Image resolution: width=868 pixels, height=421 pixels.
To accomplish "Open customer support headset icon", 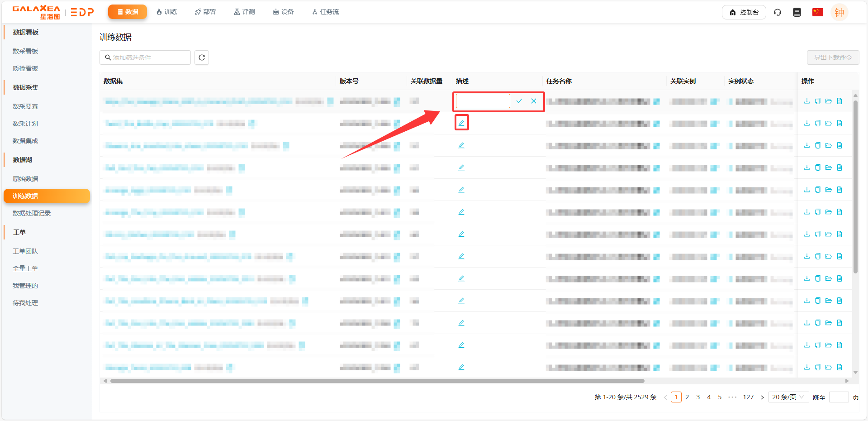I will (x=778, y=12).
